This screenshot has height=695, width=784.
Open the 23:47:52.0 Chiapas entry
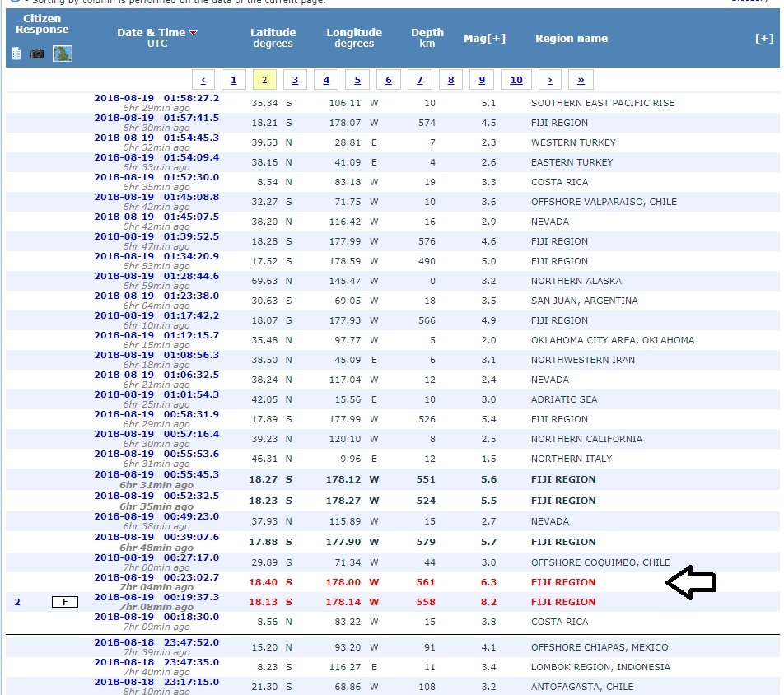pos(156,642)
